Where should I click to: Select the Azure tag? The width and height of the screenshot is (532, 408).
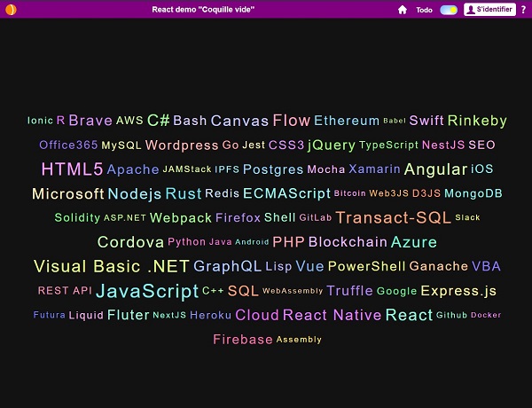click(x=413, y=242)
